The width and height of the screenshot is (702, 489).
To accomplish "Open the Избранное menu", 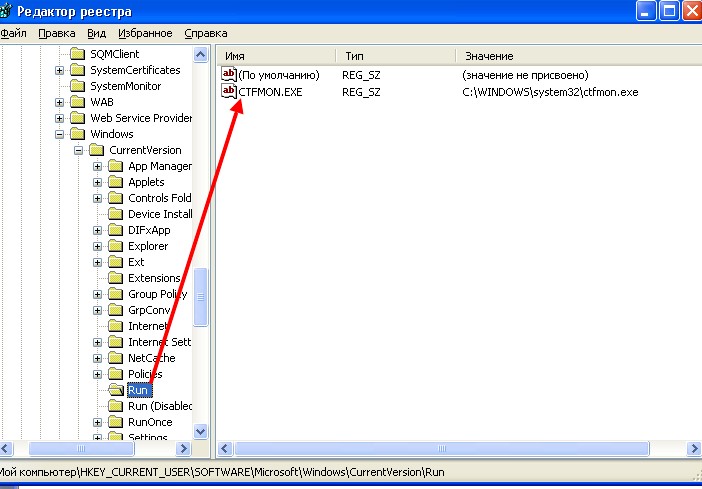I will click(x=145, y=34).
